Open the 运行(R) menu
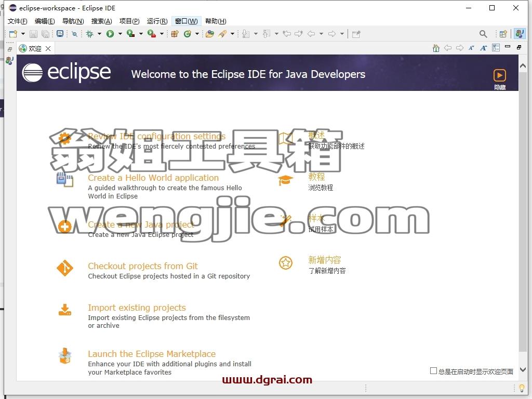 point(157,21)
